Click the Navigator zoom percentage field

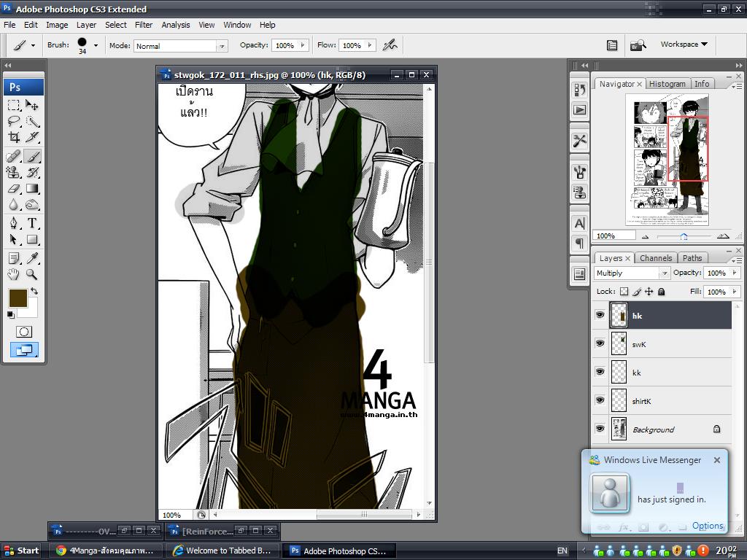pos(614,236)
